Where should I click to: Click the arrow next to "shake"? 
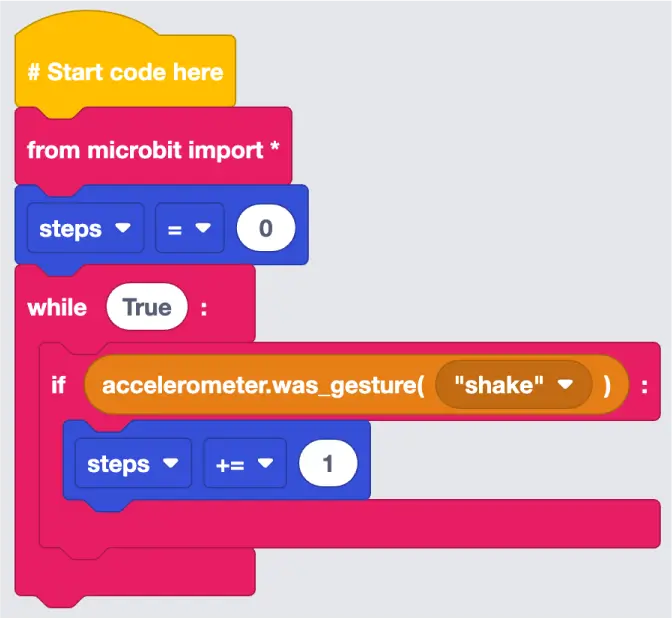565,384
